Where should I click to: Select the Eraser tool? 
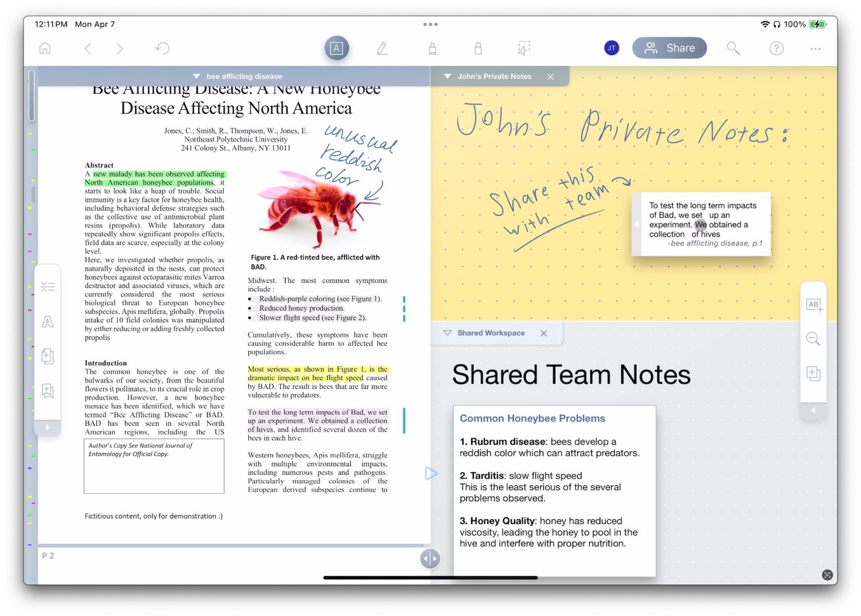(478, 48)
